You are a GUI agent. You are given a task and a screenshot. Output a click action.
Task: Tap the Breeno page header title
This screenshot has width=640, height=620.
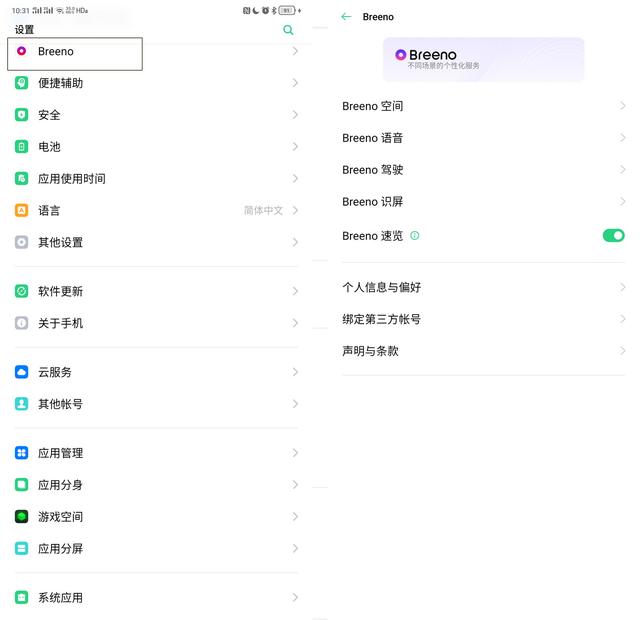tap(378, 17)
